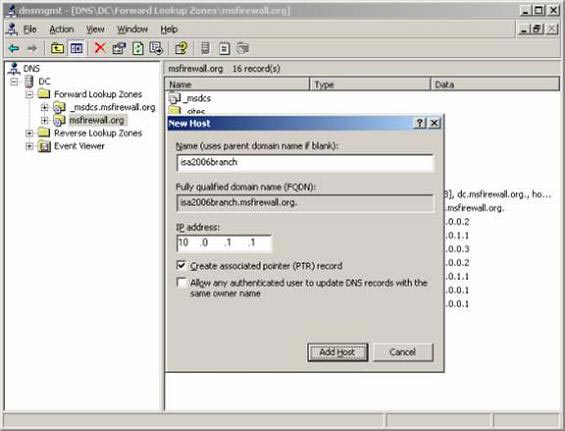Screen dimensions: 565x431
Task: Select Reverse Lookup Zones label
Action: (98, 133)
